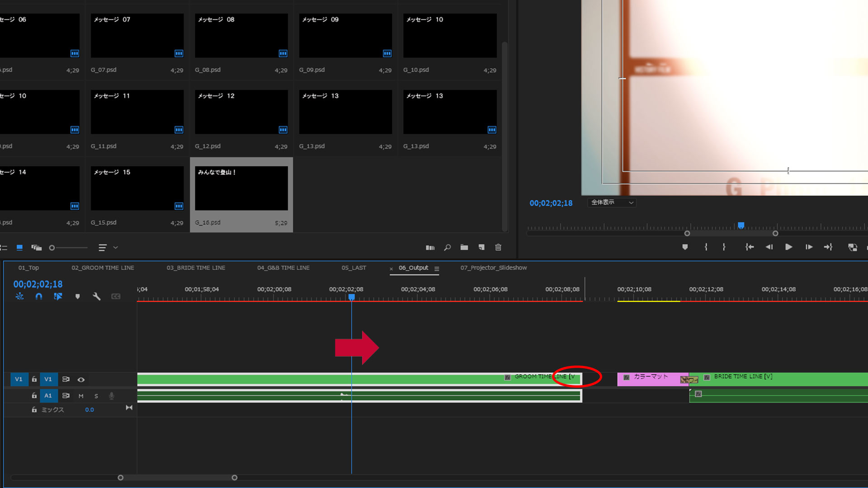The height and width of the screenshot is (488, 868).
Task: Click the trash Clear icon
Action: click(x=498, y=248)
